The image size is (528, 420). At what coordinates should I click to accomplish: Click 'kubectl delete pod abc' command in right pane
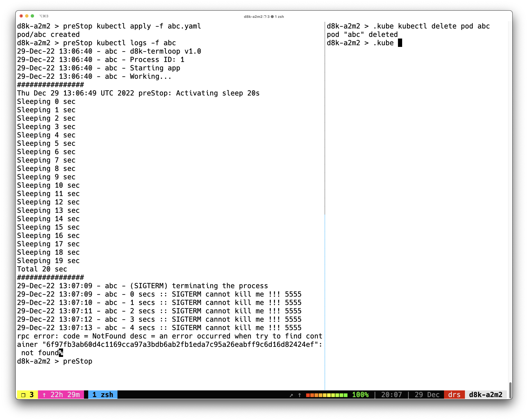pos(444,26)
